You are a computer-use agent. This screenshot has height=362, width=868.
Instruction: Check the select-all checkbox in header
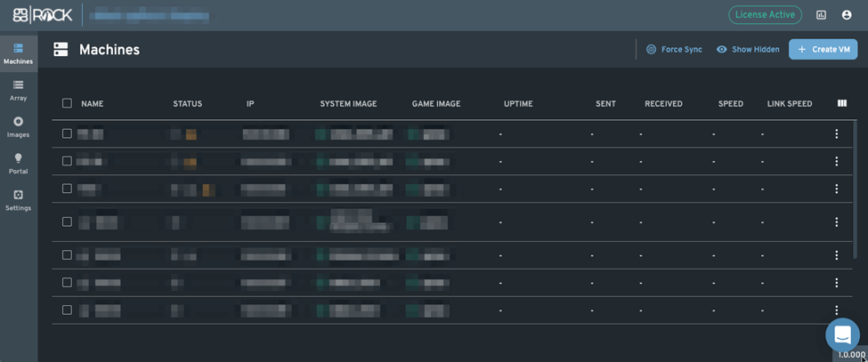pyautogui.click(x=67, y=103)
